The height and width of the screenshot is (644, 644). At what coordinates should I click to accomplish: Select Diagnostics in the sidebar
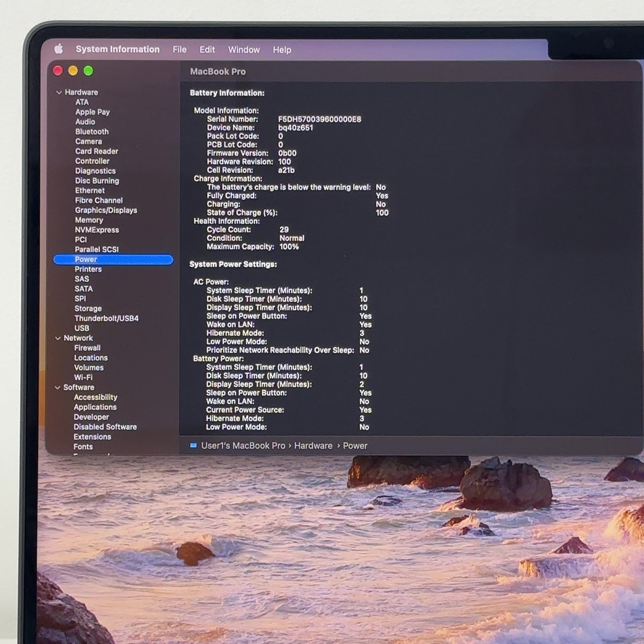pos(96,171)
